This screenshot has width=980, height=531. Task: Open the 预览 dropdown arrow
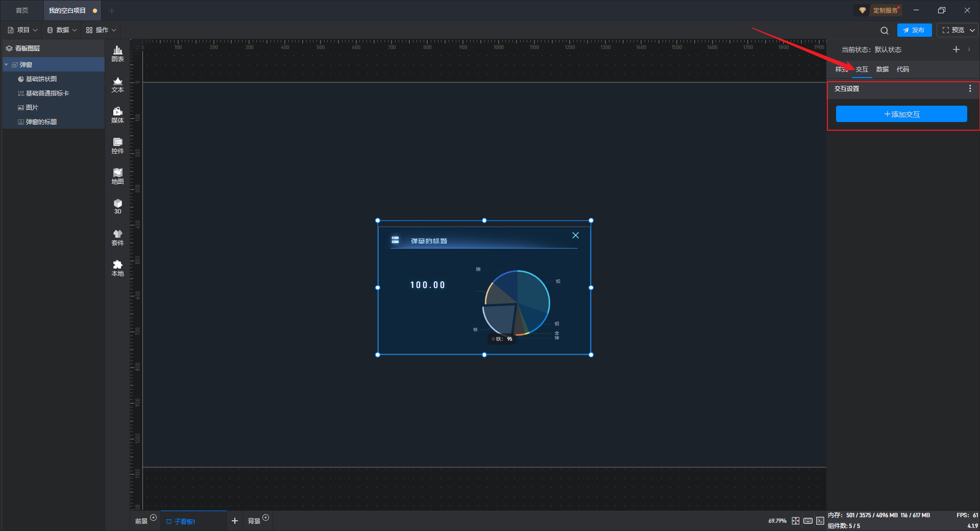(x=972, y=30)
